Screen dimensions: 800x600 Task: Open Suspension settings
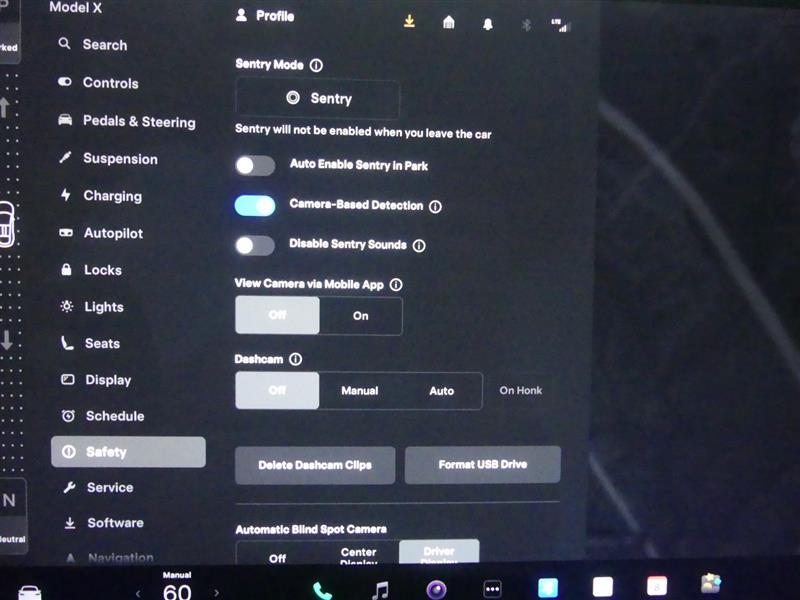point(108,159)
